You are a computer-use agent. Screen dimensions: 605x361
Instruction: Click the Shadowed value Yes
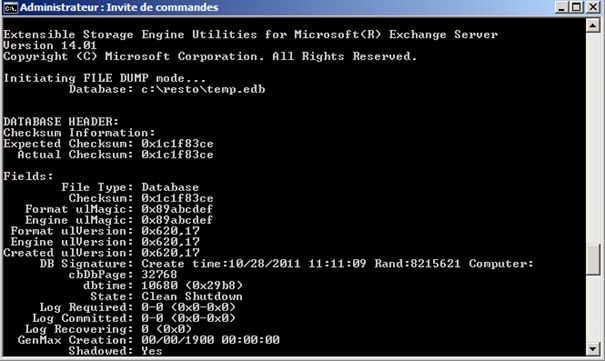tap(152, 351)
